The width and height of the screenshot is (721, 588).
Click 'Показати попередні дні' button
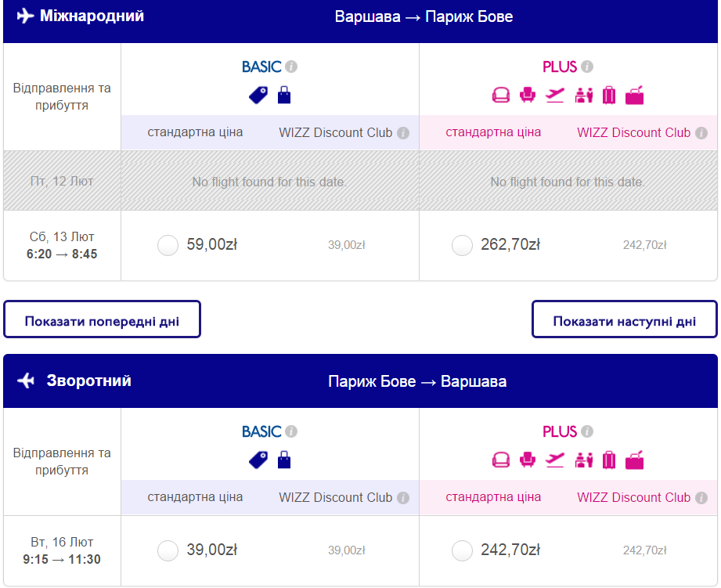point(102,319)
